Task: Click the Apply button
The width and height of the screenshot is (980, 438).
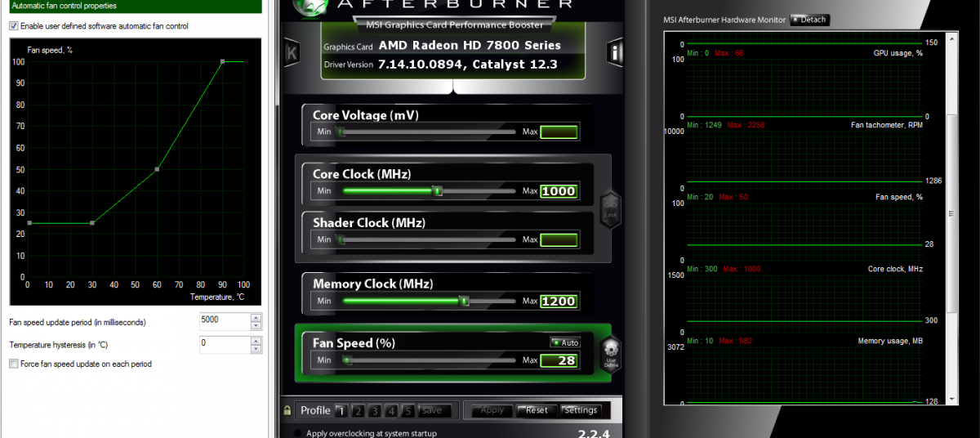Action: point(492,410)
